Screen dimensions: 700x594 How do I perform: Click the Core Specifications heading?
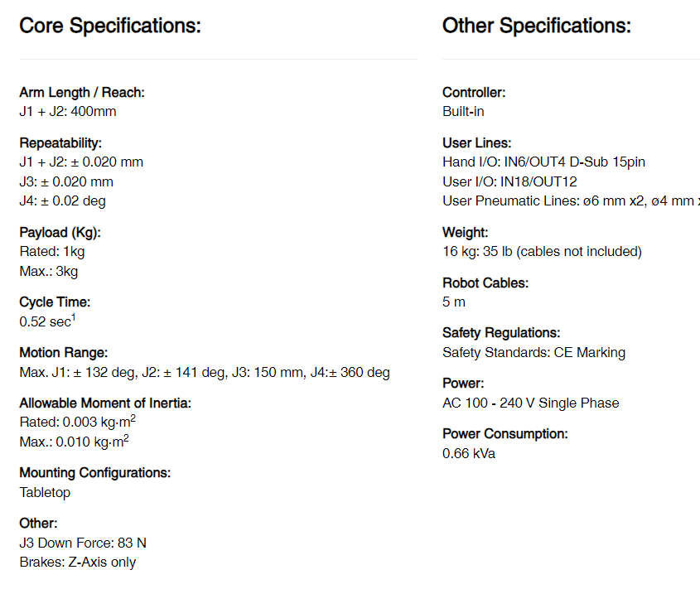point(110,26)
